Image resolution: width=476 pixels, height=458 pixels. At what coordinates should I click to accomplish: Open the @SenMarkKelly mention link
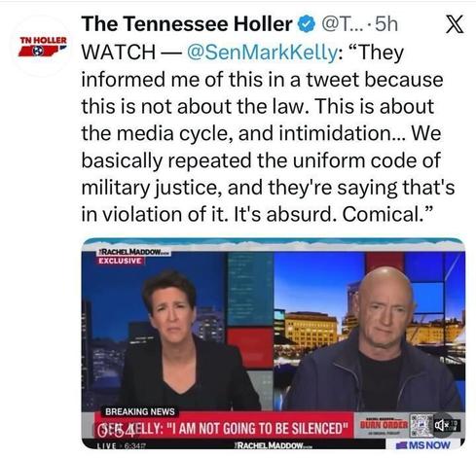[x=262, y=53]
